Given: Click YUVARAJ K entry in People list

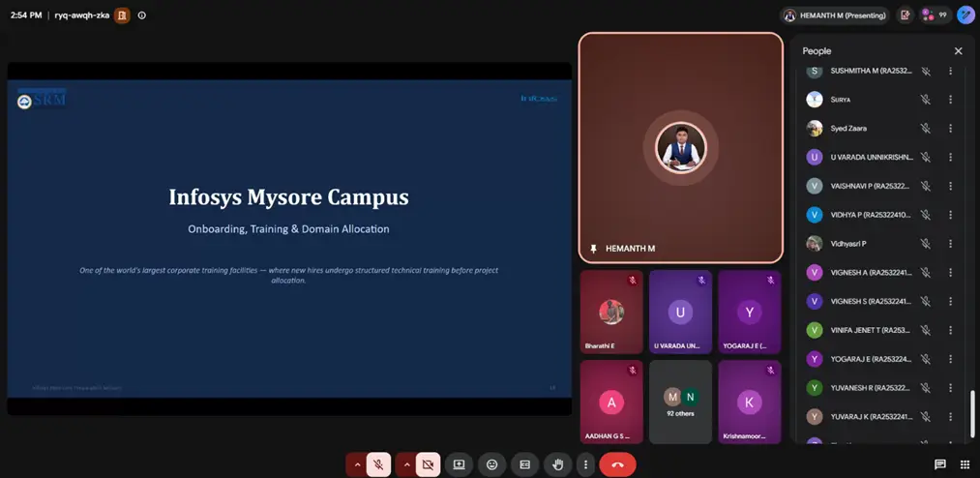Looking at the screenshot, I should click(x=881, y=417).
